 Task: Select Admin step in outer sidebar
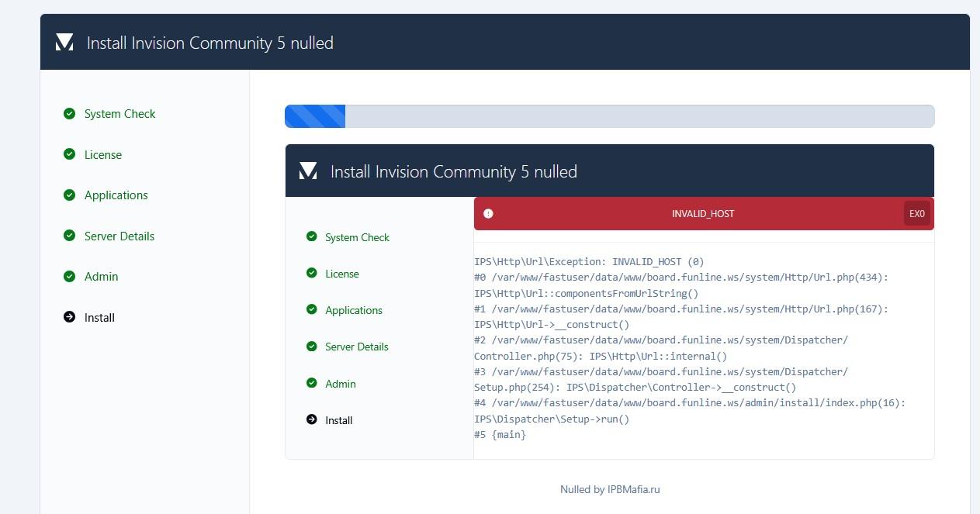[102, 277]
